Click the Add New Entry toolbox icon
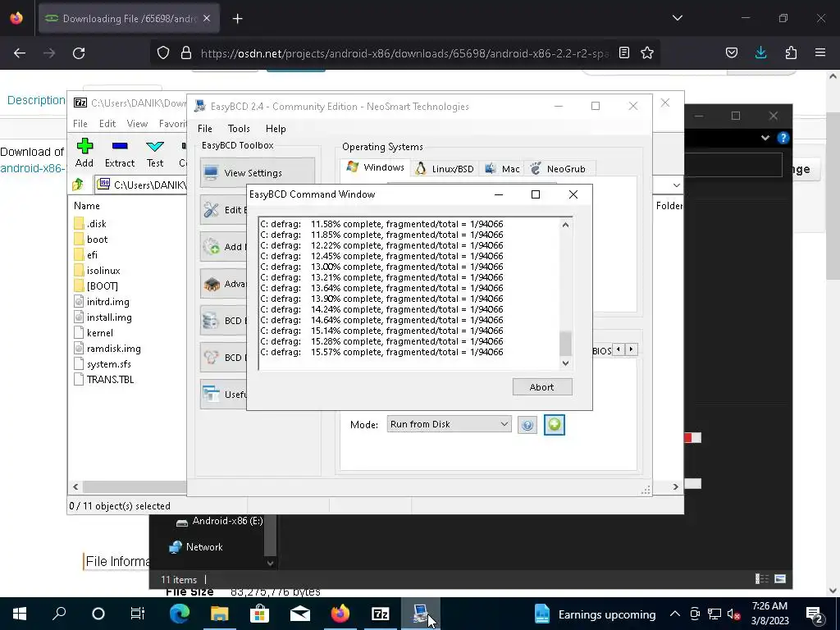Image resolution: width=840 pixels, height=630 pixels. coord(211,246)
